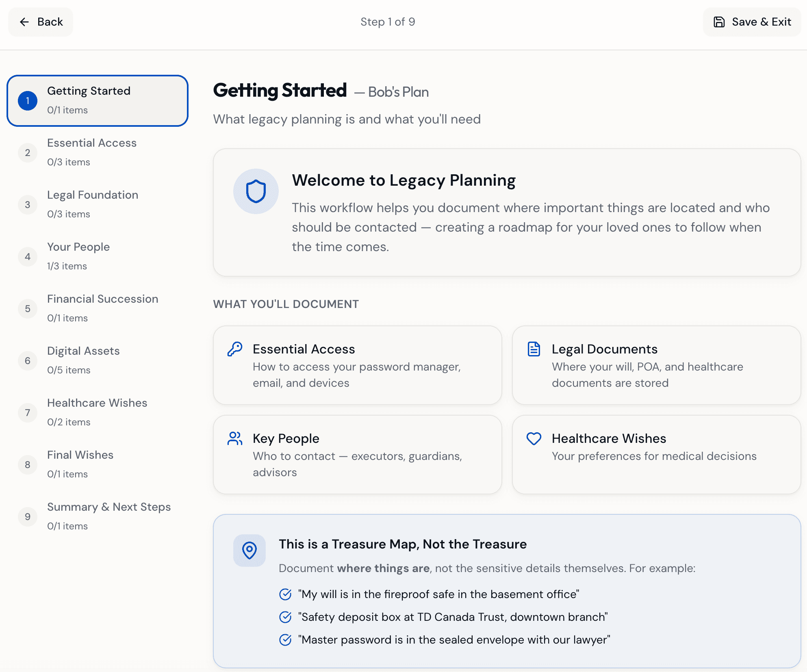Image resolution: width=807 pixels, height=672 pixels.
Task: Select the key icon on Essential Access card
Action: click(235, 349)
